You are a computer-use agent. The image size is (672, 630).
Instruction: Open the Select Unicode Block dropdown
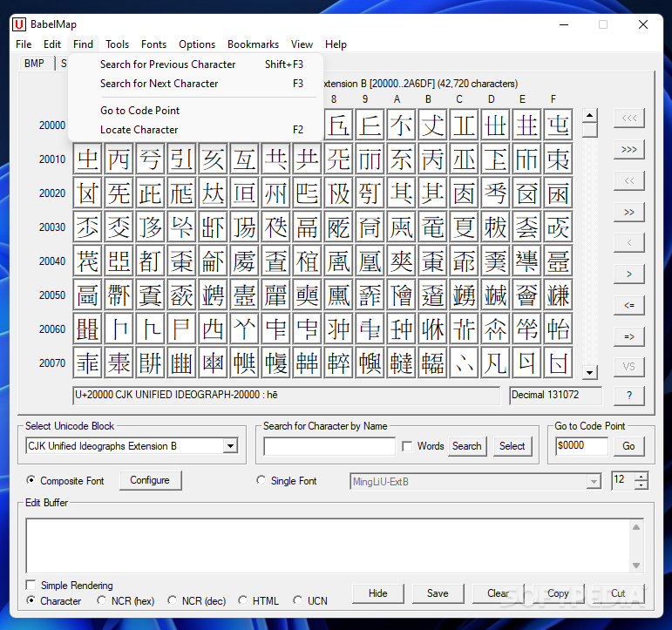[x=231, y=446]
